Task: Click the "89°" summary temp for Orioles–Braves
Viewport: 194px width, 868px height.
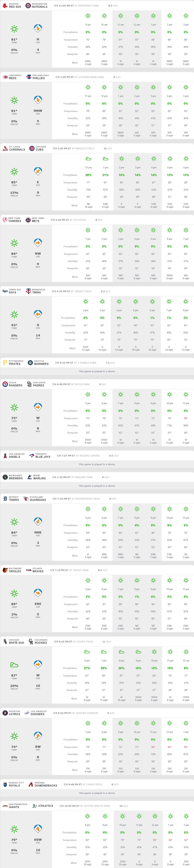Action: 14,604
